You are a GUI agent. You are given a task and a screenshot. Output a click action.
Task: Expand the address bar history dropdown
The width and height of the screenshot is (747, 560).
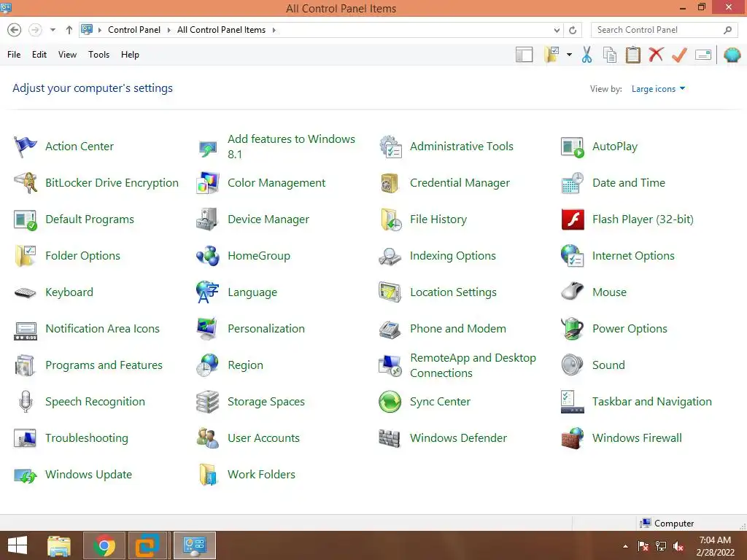[x=557, y=30]
